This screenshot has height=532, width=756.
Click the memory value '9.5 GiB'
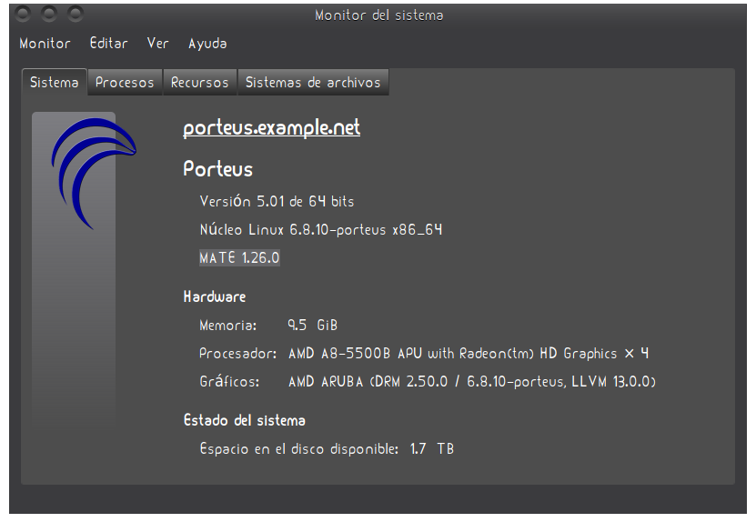tap(312, 326)
